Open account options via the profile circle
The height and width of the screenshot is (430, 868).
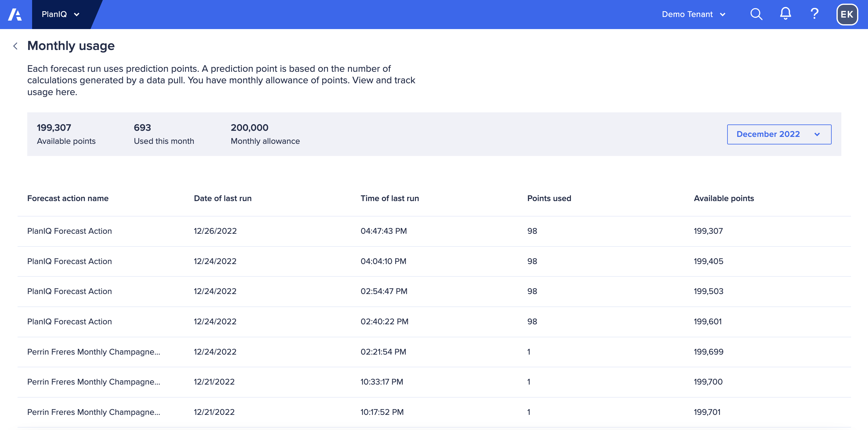coord(847,14)
